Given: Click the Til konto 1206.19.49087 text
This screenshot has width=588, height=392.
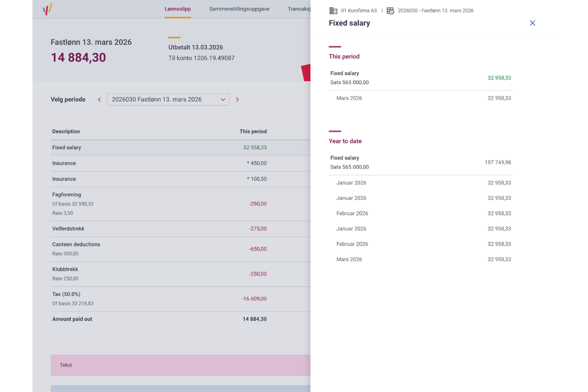Looking at the screenshot, I should [201, 58].
